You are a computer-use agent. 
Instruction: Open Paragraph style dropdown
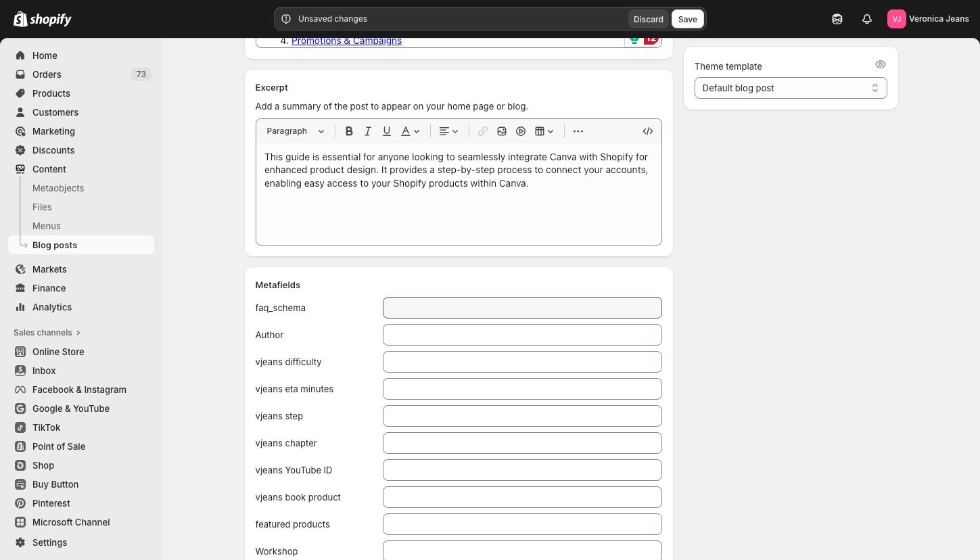[296, 131]
